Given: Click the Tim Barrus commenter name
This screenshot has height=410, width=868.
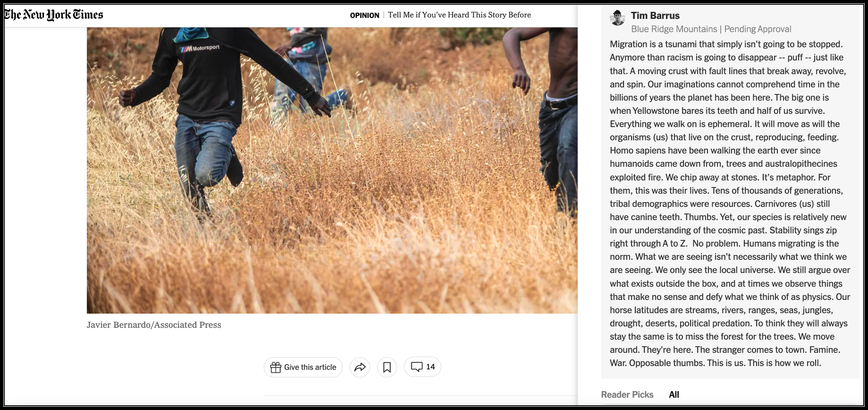Looking at the screenshot, I should (655, 16).
